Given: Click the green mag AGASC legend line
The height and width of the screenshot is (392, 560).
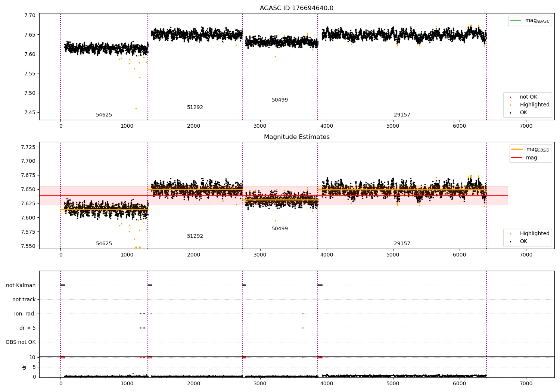Looking at the screenshot, I should pyautogui.click(x=516, y=21).
